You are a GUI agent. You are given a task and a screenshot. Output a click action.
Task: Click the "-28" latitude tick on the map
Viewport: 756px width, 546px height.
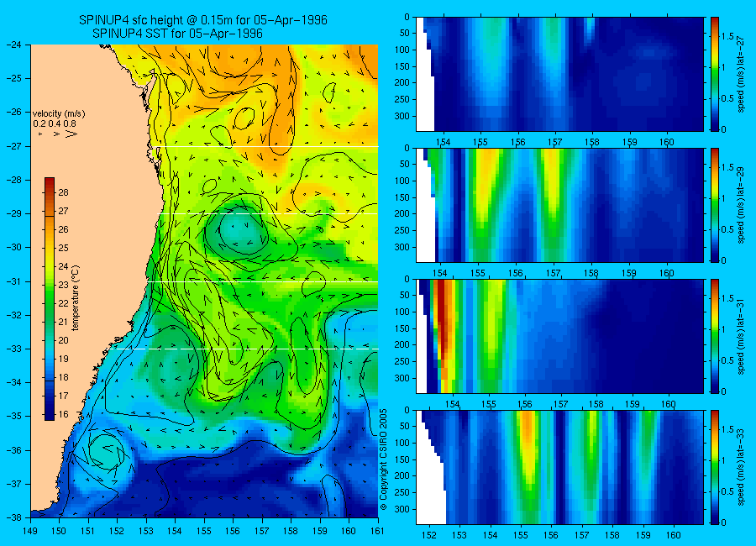click(13, 180)
